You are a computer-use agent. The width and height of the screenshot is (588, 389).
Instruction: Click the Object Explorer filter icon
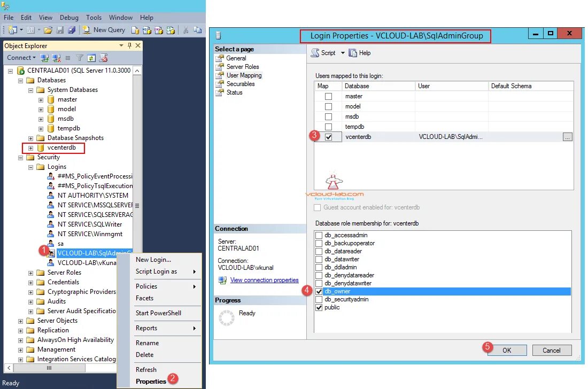pos(80,58)
